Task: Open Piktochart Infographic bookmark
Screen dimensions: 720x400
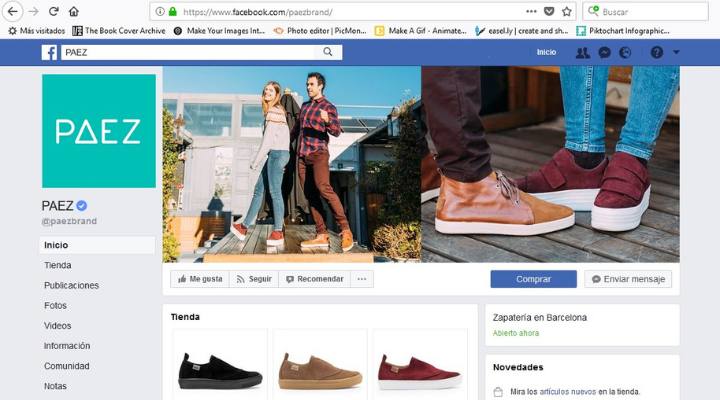Action: tap(623, 31)
